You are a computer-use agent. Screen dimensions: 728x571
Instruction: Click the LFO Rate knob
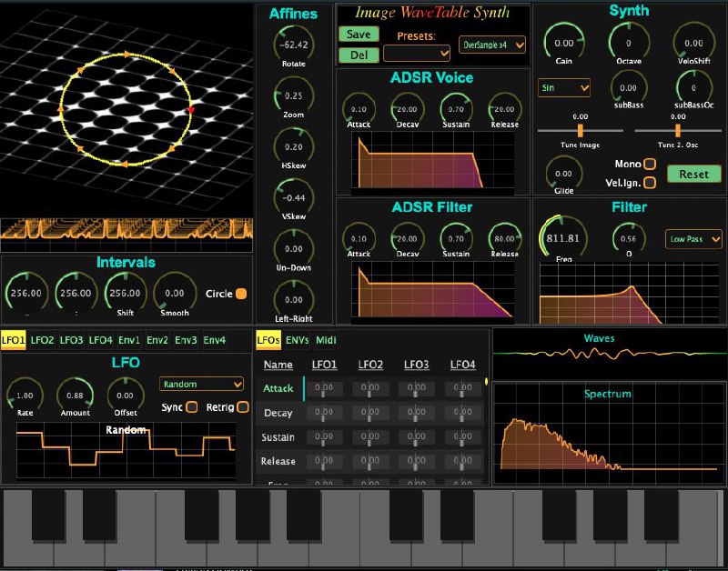click(25, 396)
